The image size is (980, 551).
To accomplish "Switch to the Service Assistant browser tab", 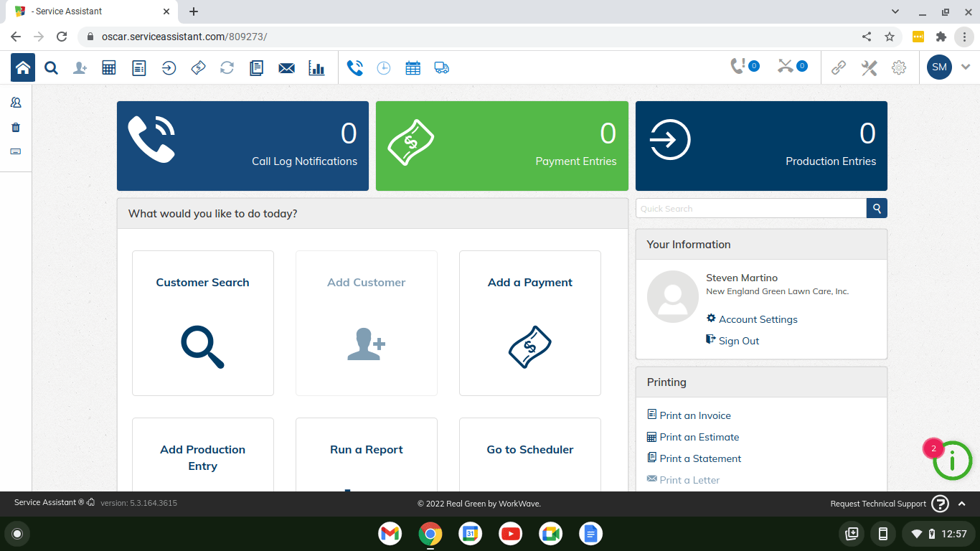I will pyautogui.click(x=86, y=11).
